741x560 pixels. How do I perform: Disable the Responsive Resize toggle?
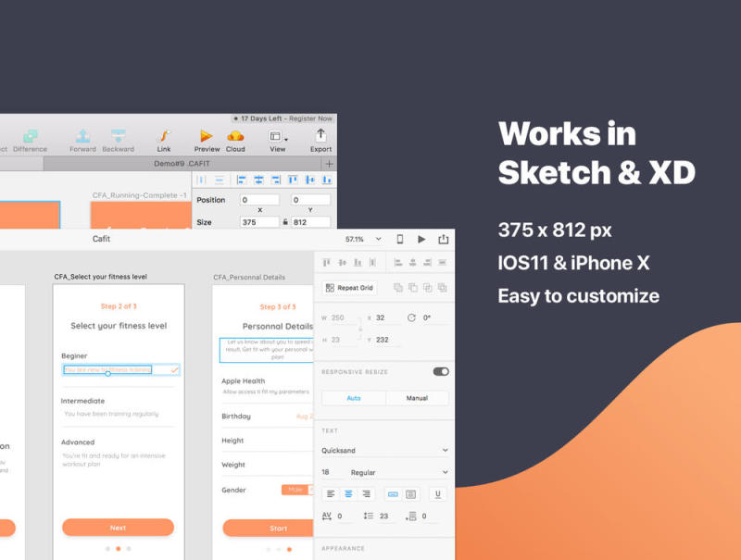pos(441,372)
